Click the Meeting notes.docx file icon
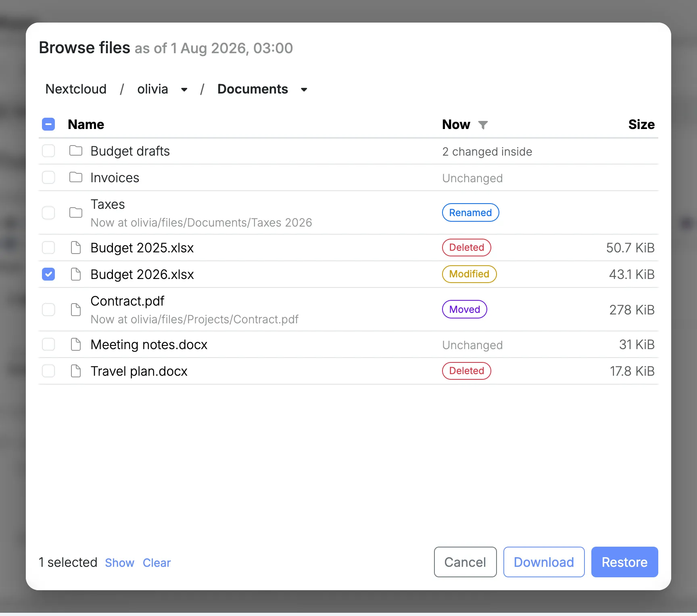This screenshot has width=697, height=616. pyautogui.click(x=76, y=344)
